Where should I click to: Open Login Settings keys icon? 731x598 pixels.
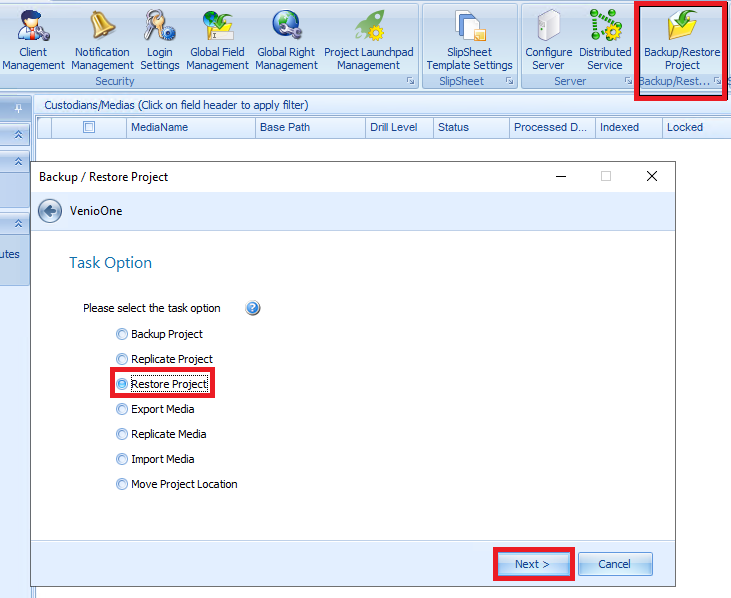(x=159, y=25)
